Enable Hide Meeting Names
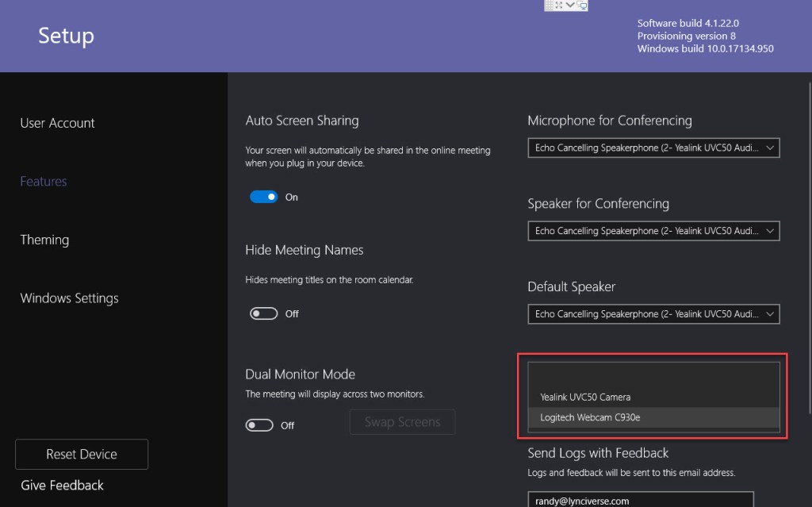The width and height of the screenshot is (812, 507). (264, 313)
